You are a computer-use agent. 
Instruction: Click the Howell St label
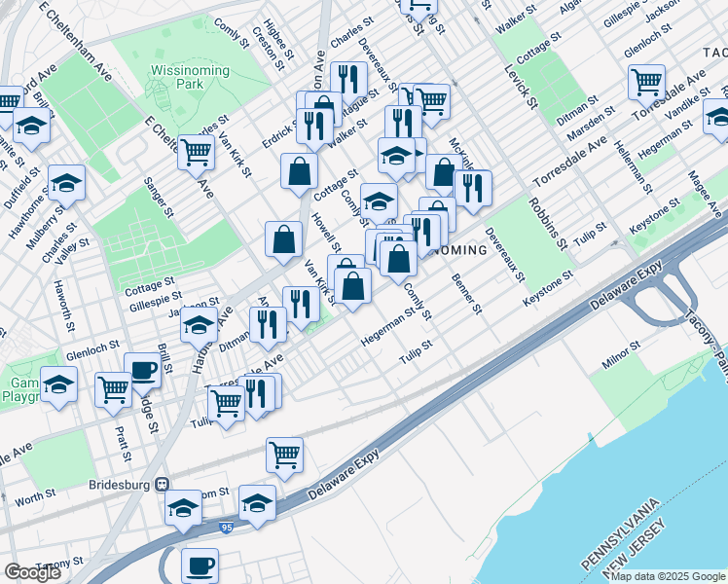pyautogui.click(x=326, y=234)
